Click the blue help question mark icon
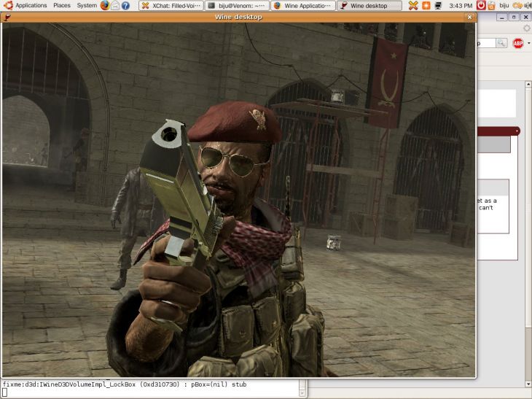 pyautogui.click(x=125, y=5)
